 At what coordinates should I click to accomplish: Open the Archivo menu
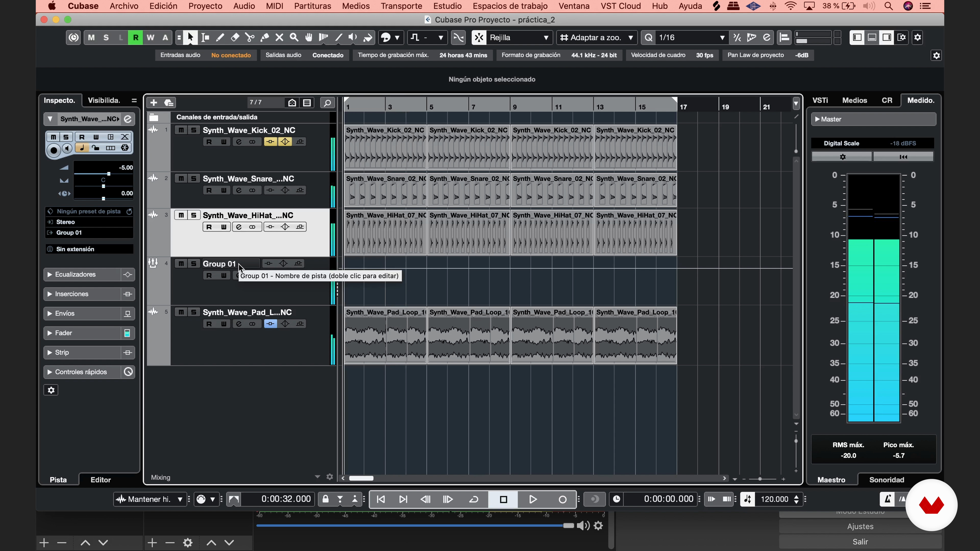pos(124,6)
